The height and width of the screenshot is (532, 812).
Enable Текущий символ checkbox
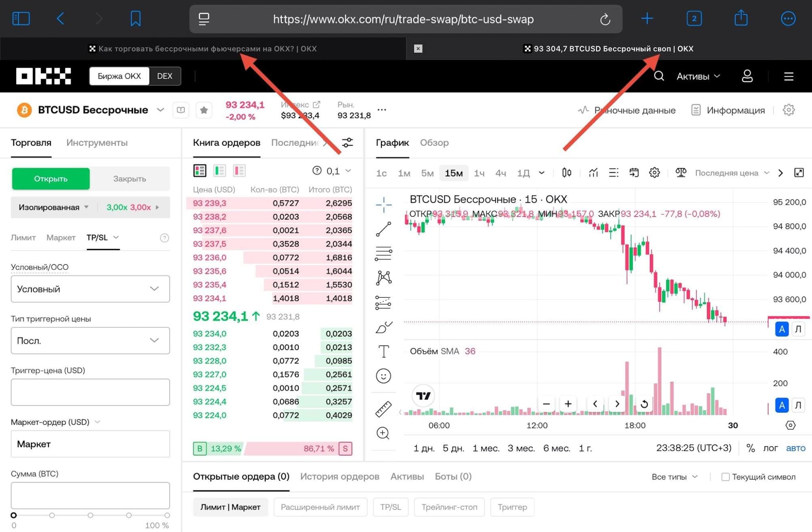coord(725,477)
